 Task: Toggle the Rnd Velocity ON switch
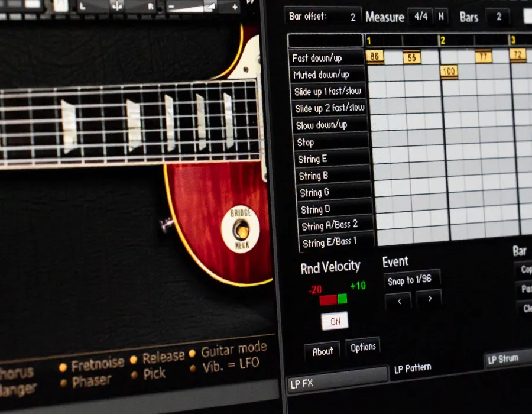tap(335, 321)
